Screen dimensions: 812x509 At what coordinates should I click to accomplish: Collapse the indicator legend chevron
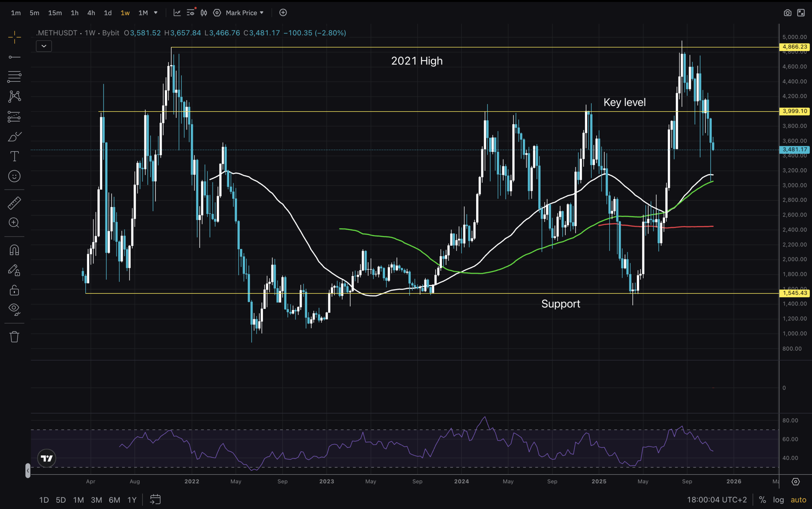44,46
